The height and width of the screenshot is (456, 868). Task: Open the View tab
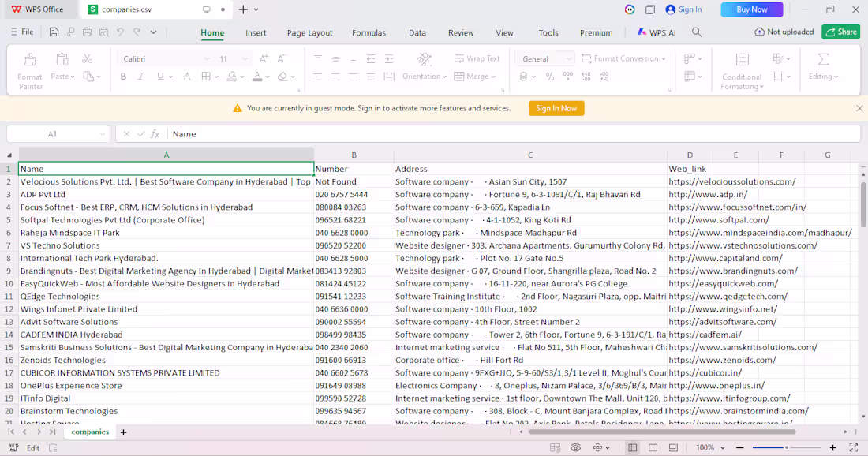click(504, 32)
